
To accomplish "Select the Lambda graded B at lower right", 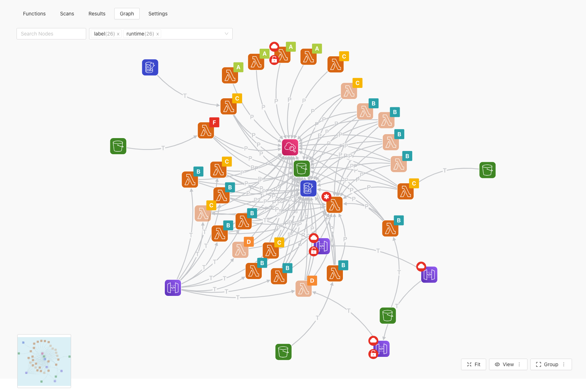I will [390, 228].
